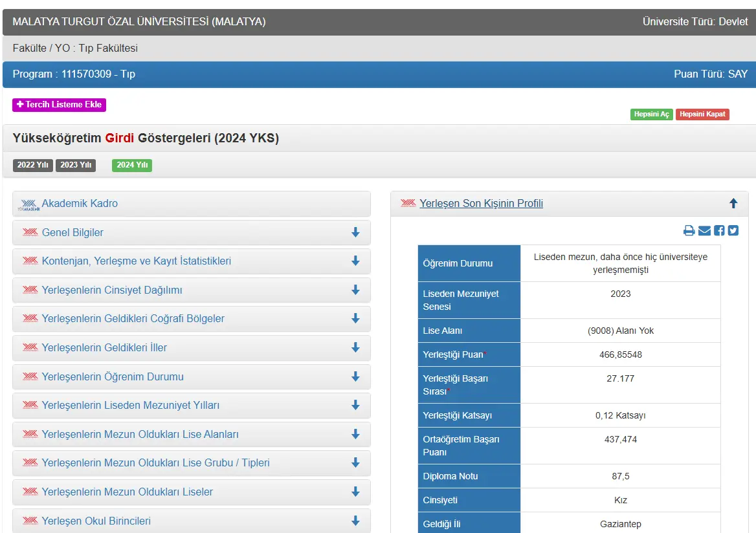
Task: Expand Yerleşenlerin Mezun Oldukları Liseler arrow
Action: coord(355,492)
